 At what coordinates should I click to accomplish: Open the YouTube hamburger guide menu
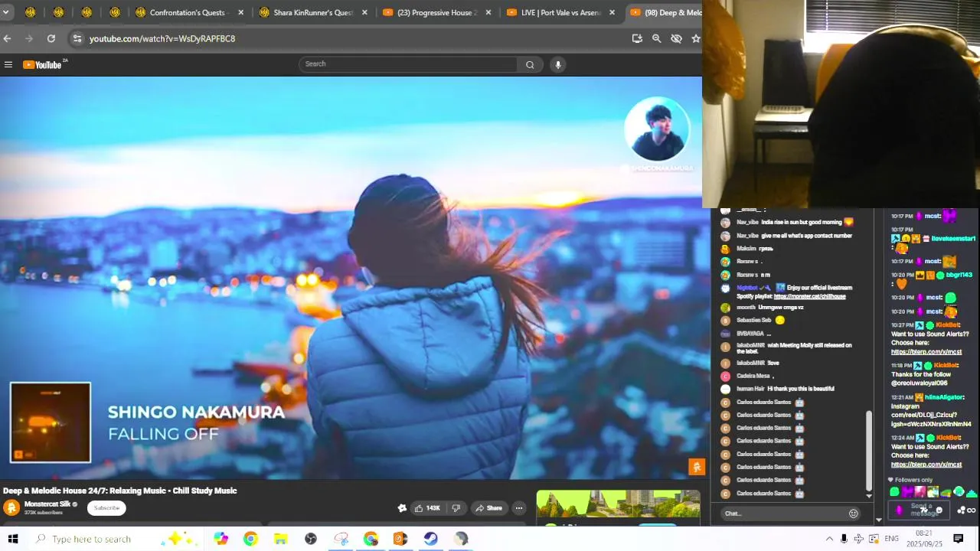tap(8, 65)
